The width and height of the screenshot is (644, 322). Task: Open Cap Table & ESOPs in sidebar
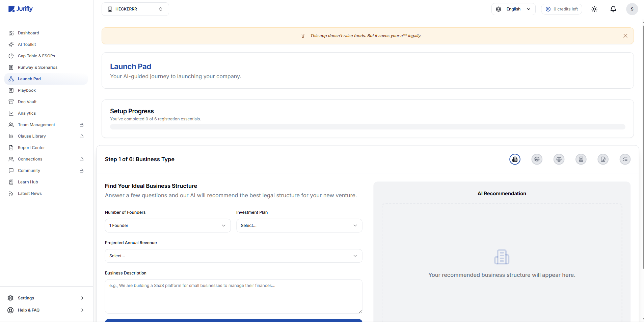tap(36, 56)
